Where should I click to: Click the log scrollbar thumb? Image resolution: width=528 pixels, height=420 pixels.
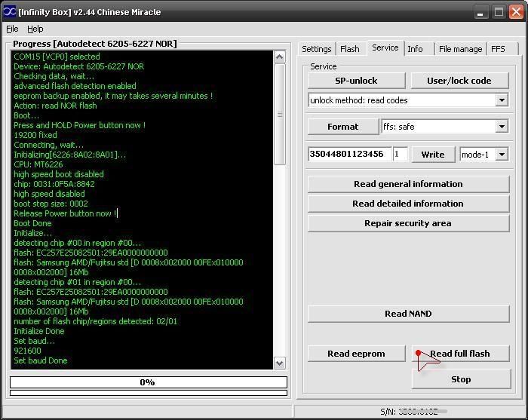[280, 115]
